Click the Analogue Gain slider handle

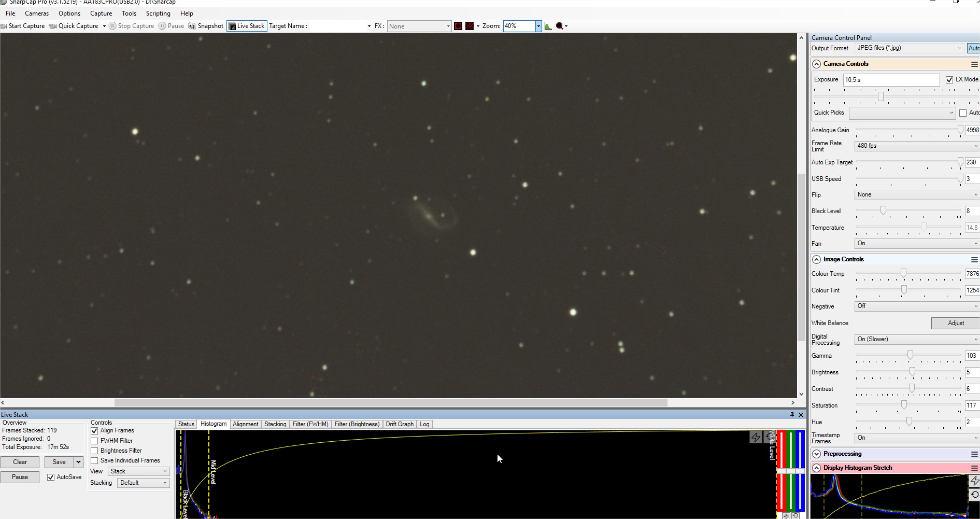[x=960, y=130]
